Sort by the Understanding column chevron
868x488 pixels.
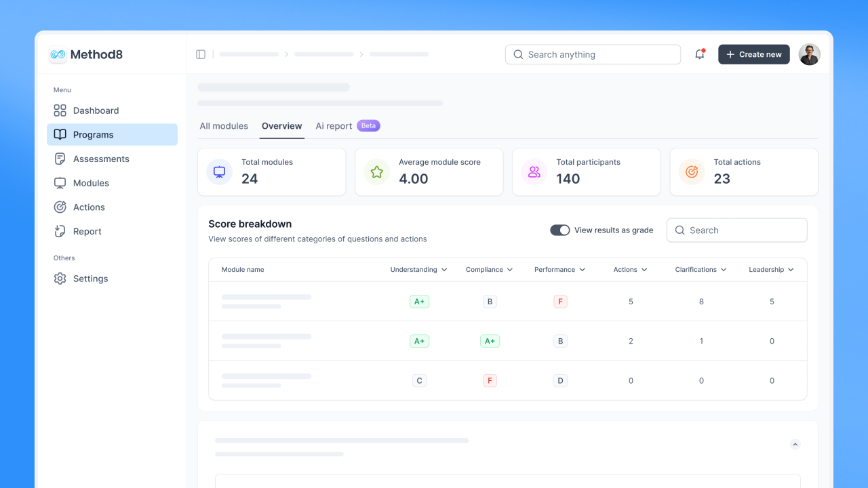(x=444, y=270)
